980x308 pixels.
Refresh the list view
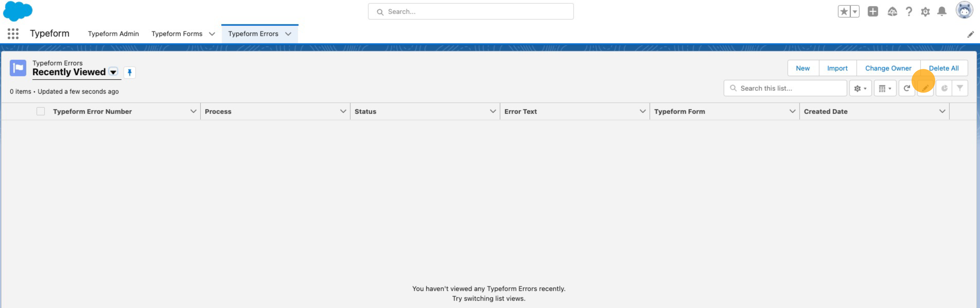point(907,88)
